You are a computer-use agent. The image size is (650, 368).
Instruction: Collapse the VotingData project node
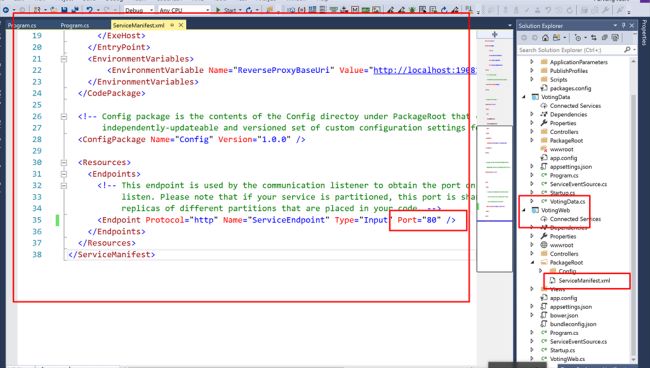tap(524, 97)
